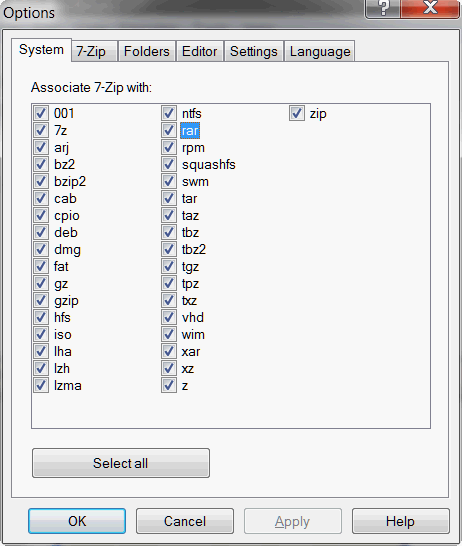Open the 7-Zip tab

point(94,51)
